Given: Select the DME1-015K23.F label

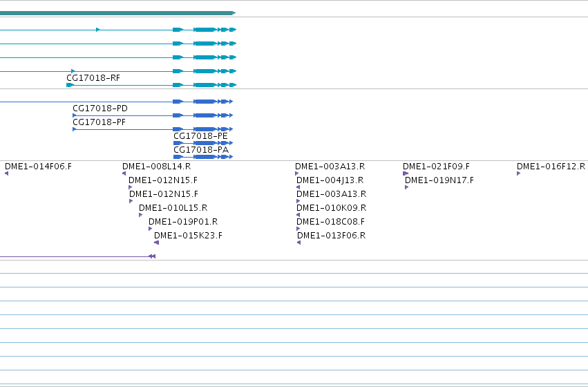Looking at the screenshot, I should [188, 236].
